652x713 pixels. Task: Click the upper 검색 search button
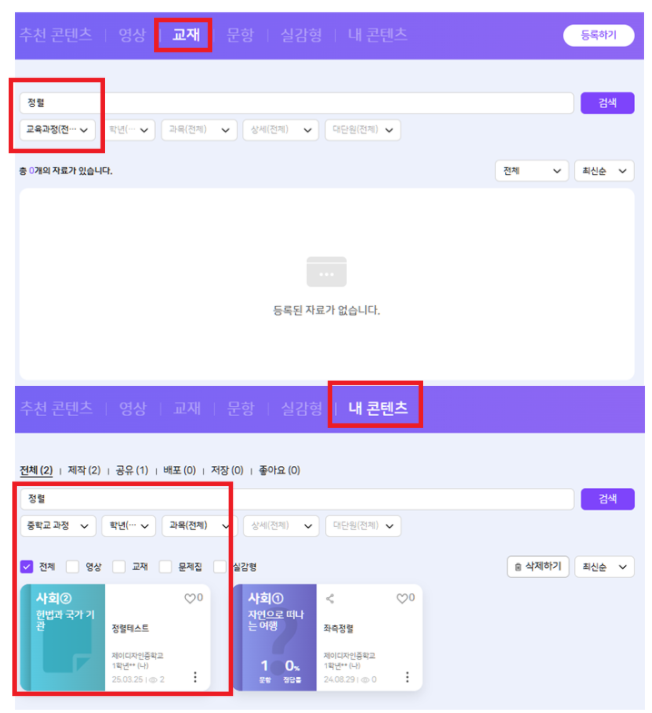pos(607,102)
